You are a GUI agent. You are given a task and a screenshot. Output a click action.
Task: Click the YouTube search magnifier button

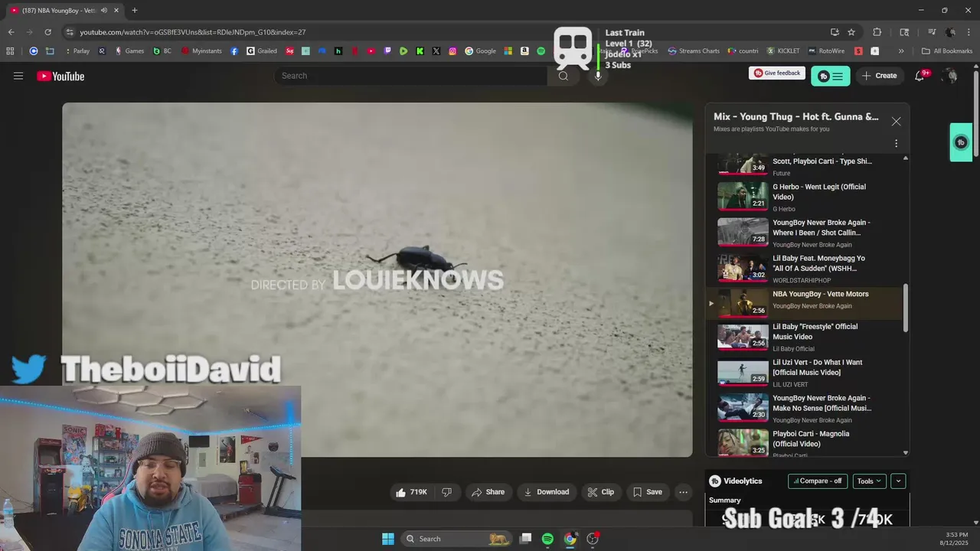[563, 76]
